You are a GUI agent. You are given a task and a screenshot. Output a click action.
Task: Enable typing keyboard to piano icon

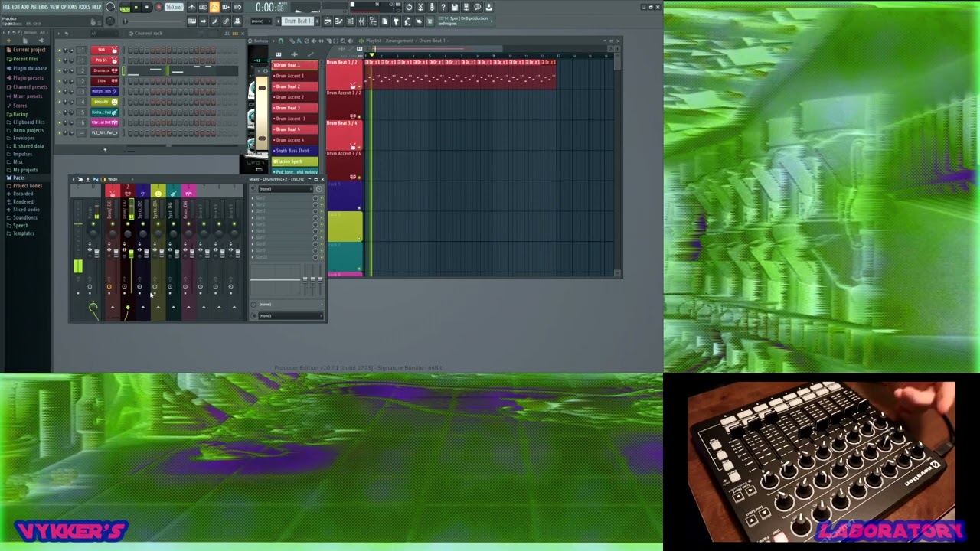(191, 21)
